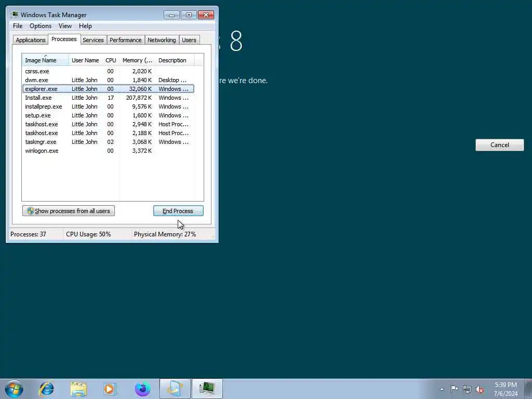Open the network tray icon
Viewport: 532px width, 399px height.
click(467, 389)
